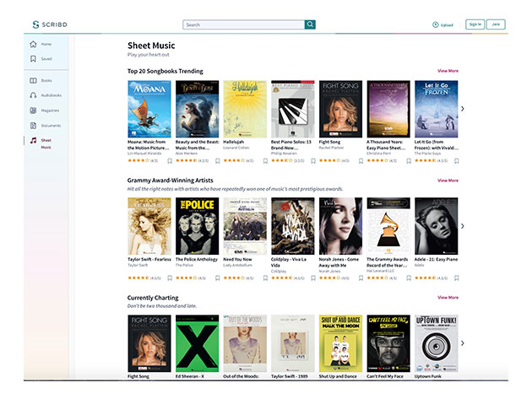Open Beauty and the Beast cover

point(197,109)
